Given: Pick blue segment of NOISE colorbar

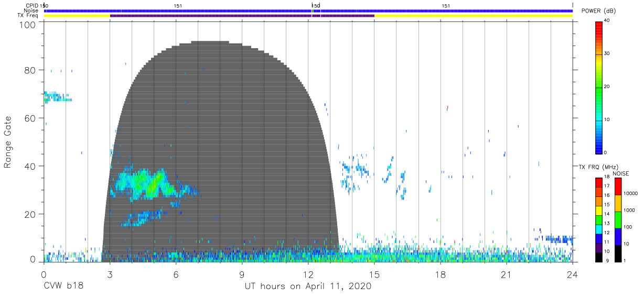Looking at the screenshot, I should pos(618,237).
